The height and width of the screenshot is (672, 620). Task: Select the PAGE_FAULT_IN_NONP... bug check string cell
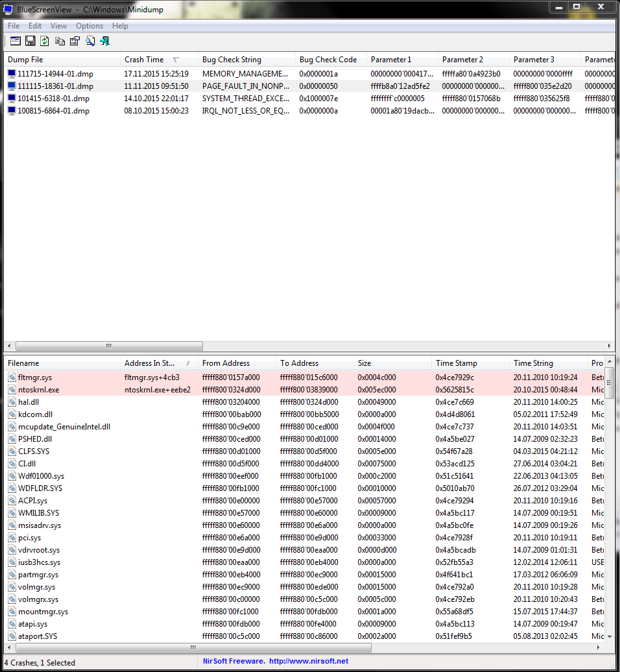246,86
